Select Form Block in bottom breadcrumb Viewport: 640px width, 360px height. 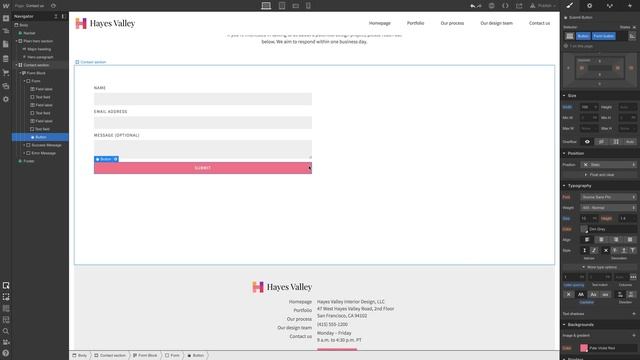point(145,356)
